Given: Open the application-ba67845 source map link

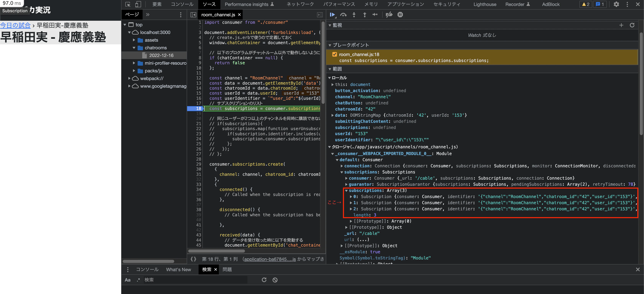Looking at the screenshot, I should 270,259.
